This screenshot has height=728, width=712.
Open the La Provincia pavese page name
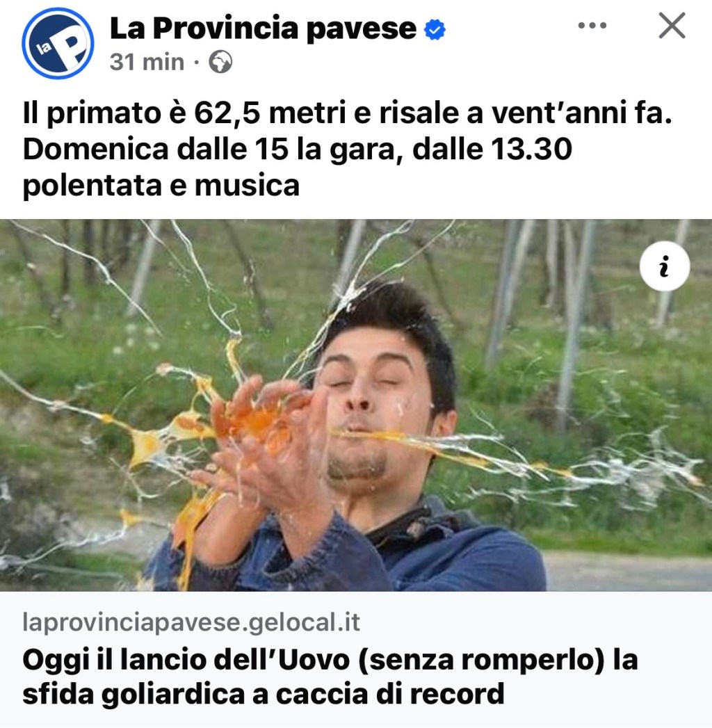[x=263, y=28]
